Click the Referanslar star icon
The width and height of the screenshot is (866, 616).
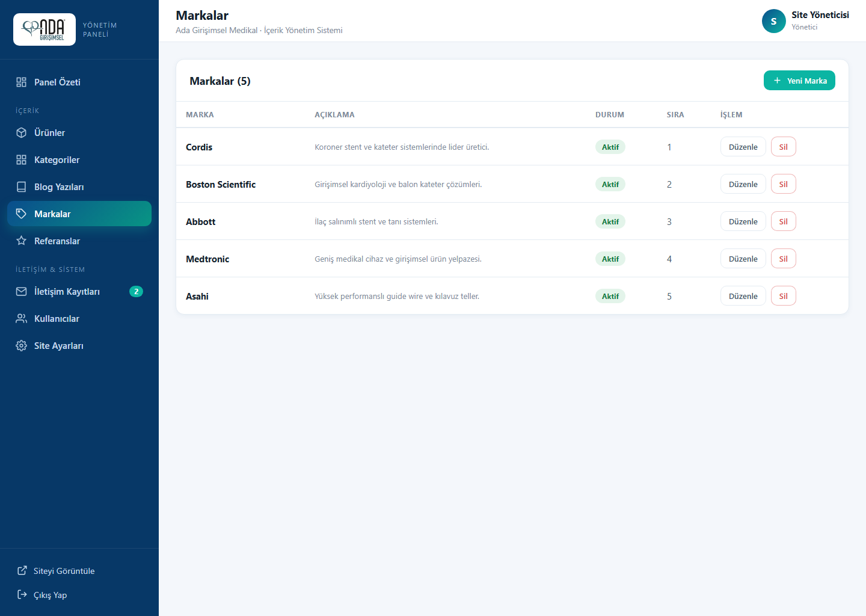coord(22,241)
